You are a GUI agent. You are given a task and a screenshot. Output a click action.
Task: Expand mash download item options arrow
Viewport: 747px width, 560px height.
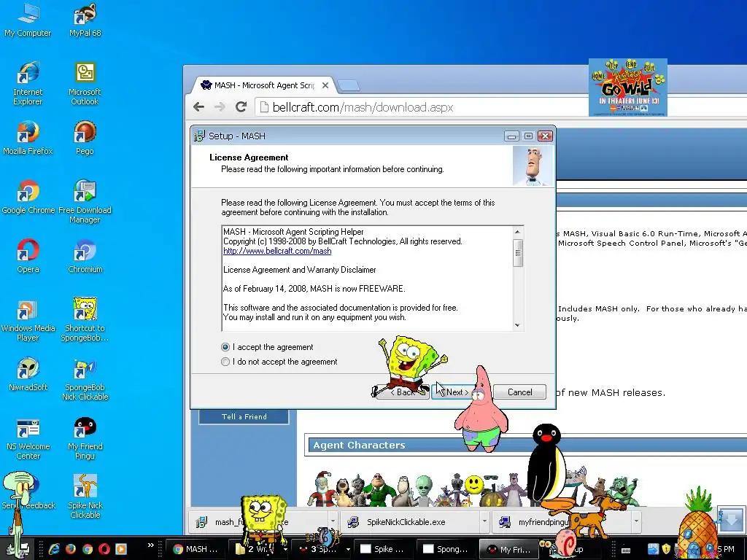coord(333,522)
